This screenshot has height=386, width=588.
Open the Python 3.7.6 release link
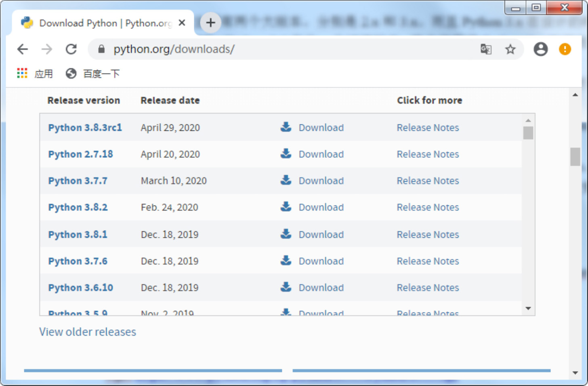78,261
